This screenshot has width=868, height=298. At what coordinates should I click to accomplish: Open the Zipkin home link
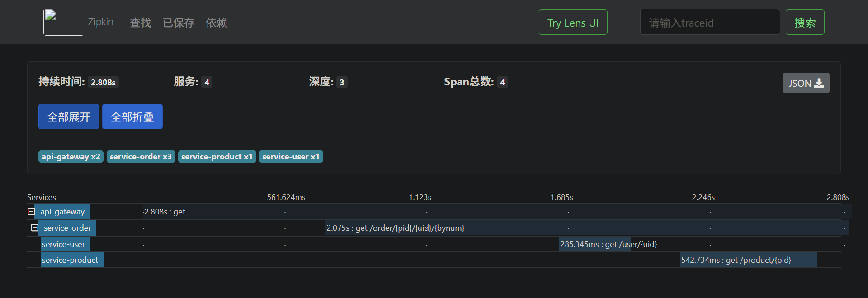101,22
